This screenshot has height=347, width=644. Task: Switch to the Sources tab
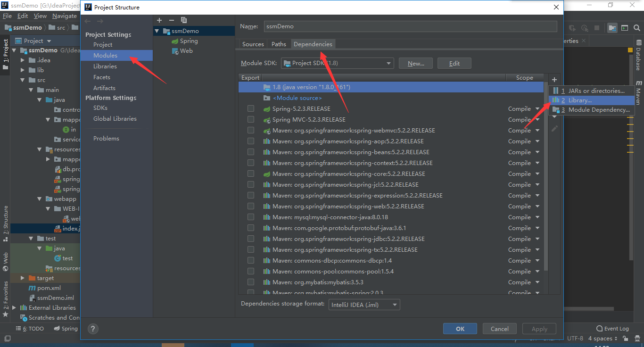[x=253, y=44]
